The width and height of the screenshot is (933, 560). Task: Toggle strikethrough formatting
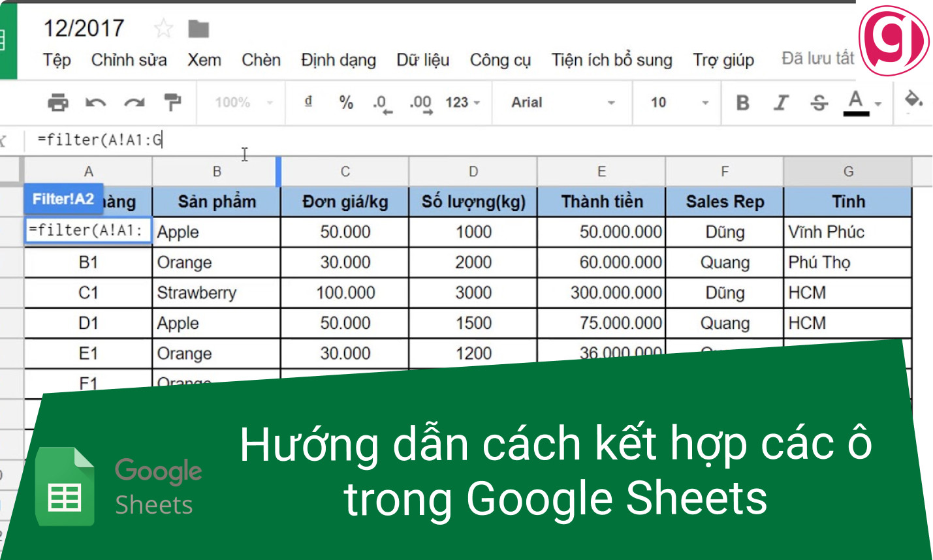[819, 102]
